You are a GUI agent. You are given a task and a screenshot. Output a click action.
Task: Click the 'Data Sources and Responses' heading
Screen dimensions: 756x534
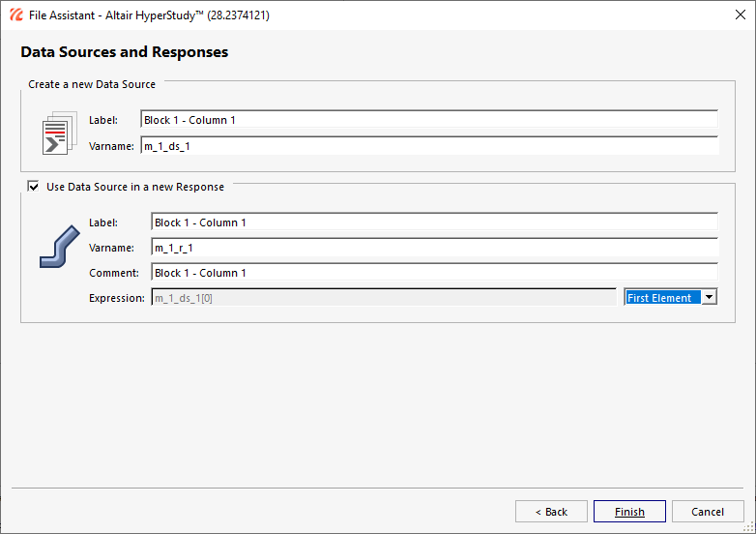(x=125, y=51)
